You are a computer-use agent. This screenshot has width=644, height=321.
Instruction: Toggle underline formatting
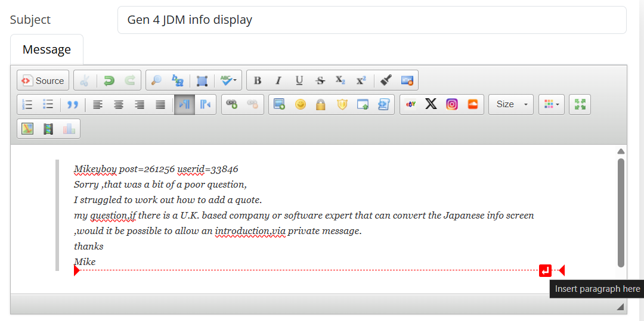coord(299,81)
